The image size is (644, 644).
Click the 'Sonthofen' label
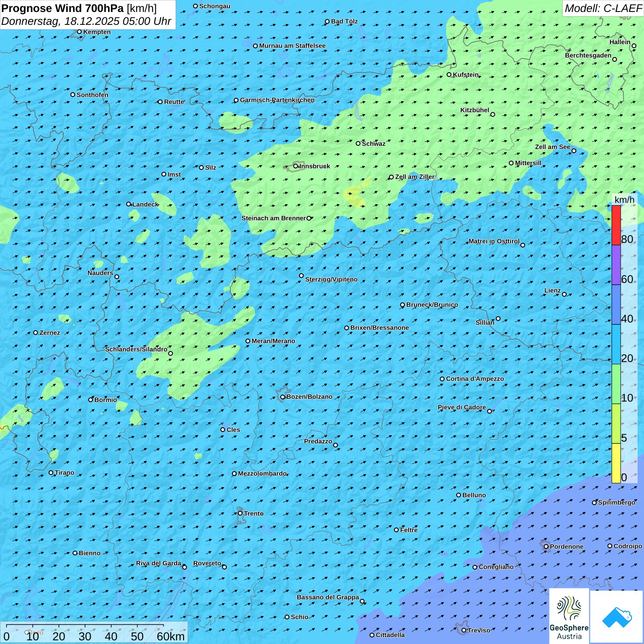pyautogui.click(x=92, y=95)
